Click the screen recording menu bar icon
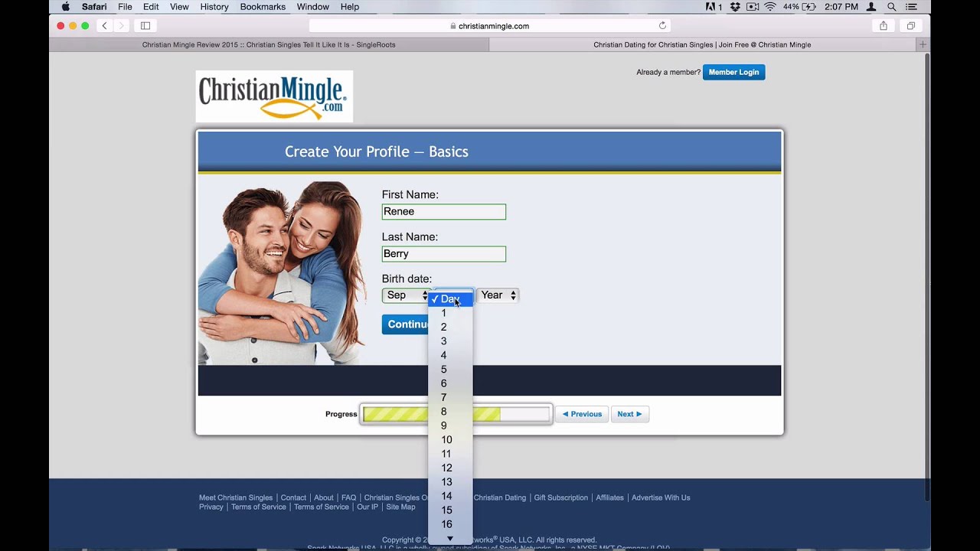Screen dimensions: 980x551 pos(753,7)
